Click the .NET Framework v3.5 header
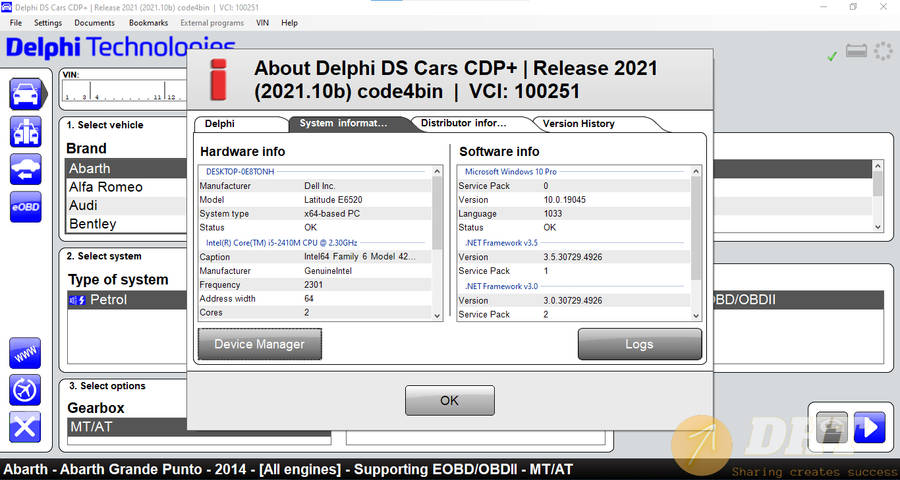The image size is (900, 480). (501, 243)
